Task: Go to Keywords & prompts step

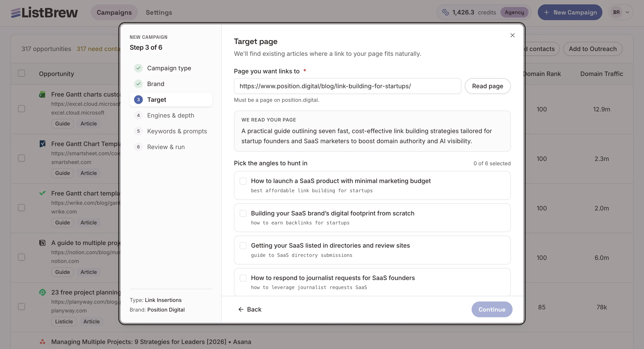Action: point(171,131)
